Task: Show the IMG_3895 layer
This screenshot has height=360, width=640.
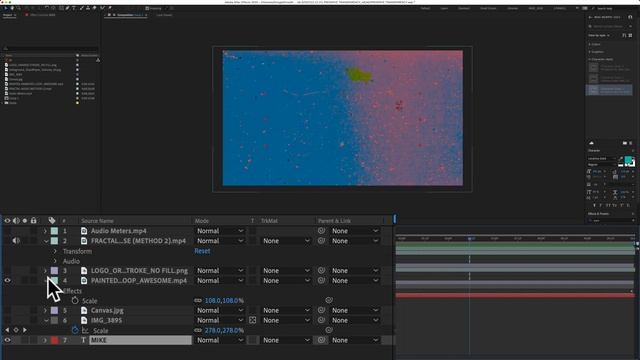Action: [x=7, y=320]
